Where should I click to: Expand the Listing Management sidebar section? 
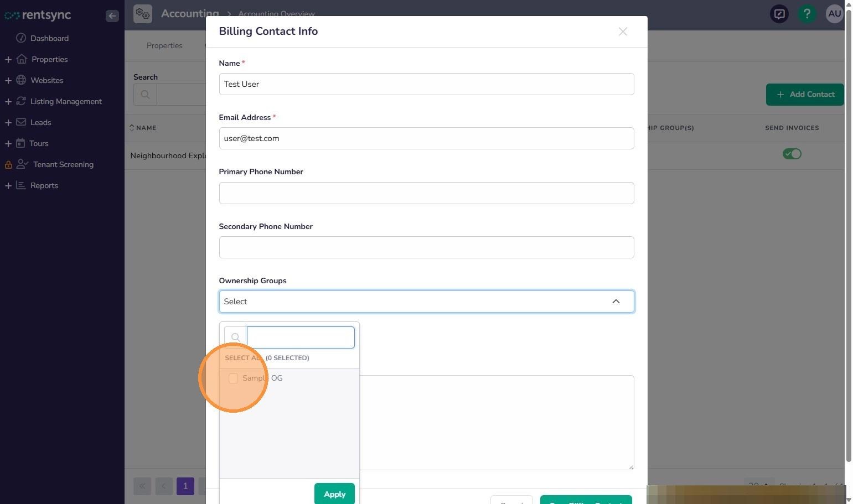(8, 101)
